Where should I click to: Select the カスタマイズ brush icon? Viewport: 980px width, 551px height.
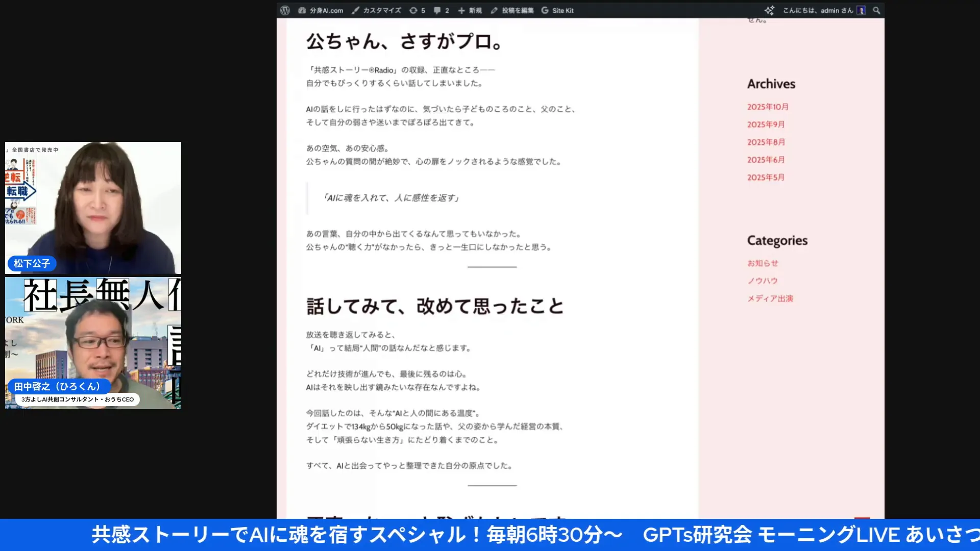[356, 10]
